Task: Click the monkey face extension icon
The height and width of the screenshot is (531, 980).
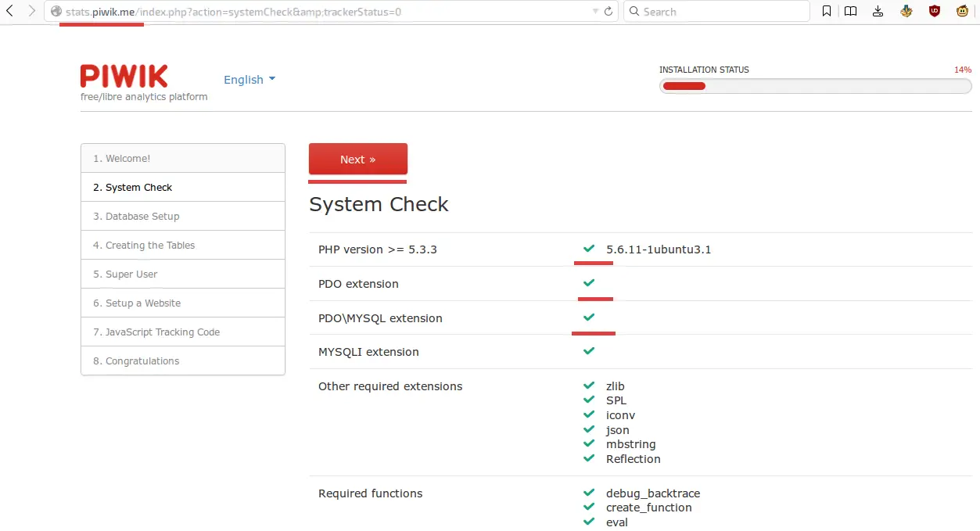Action: 963,11
